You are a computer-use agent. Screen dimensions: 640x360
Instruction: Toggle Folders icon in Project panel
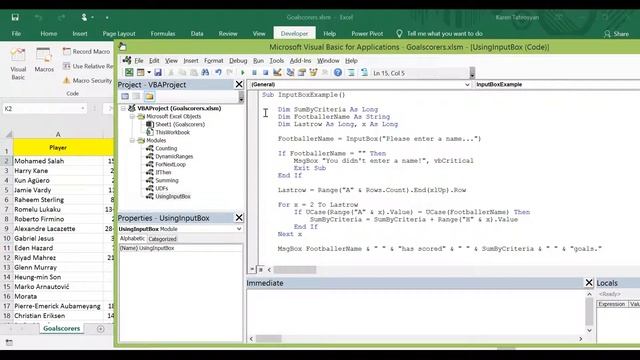(149, 96)
